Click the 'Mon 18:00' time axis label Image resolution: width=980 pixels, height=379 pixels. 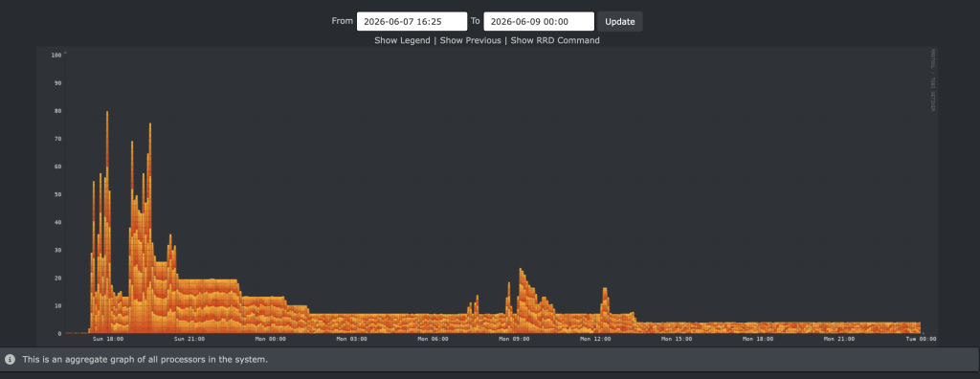758,339
